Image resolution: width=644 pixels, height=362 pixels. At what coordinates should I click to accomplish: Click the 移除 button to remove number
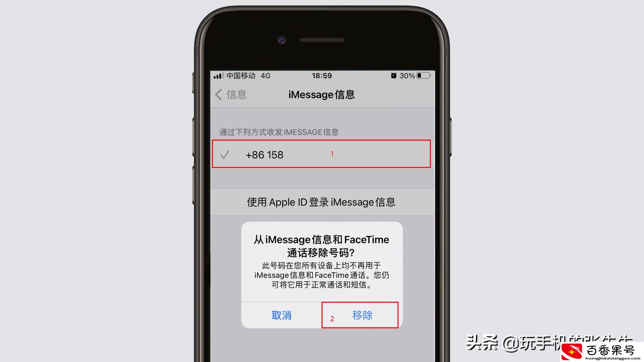pyautogui.click(x=362, y=315)
